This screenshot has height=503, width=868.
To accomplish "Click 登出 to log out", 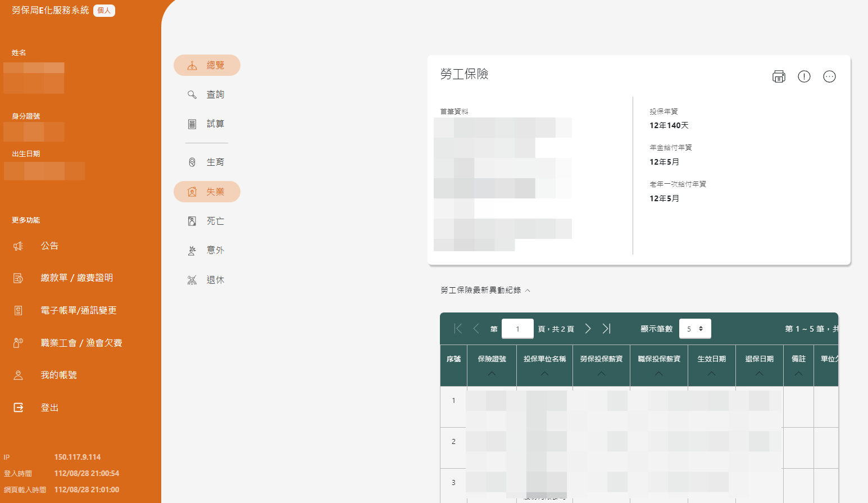I will [49, 407].
